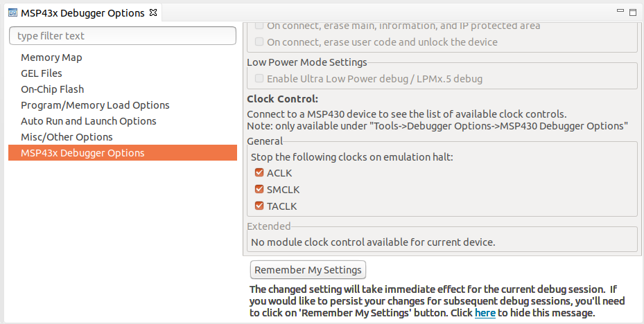Open the GEL Files options page
This screenshot has height=324, width=644.
pyautogui.click(x=42, y=73)
